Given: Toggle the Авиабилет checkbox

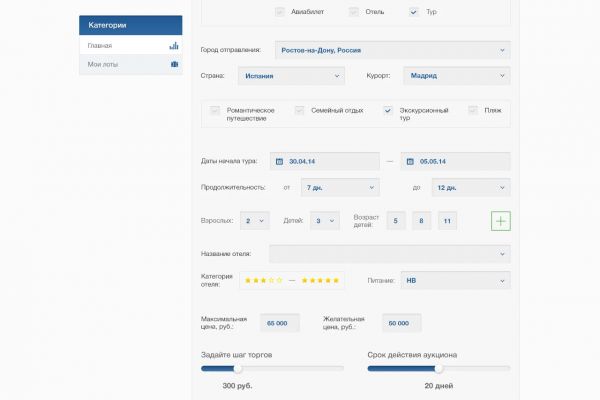Looking at the screenshot, I should [x=280, y=12].
